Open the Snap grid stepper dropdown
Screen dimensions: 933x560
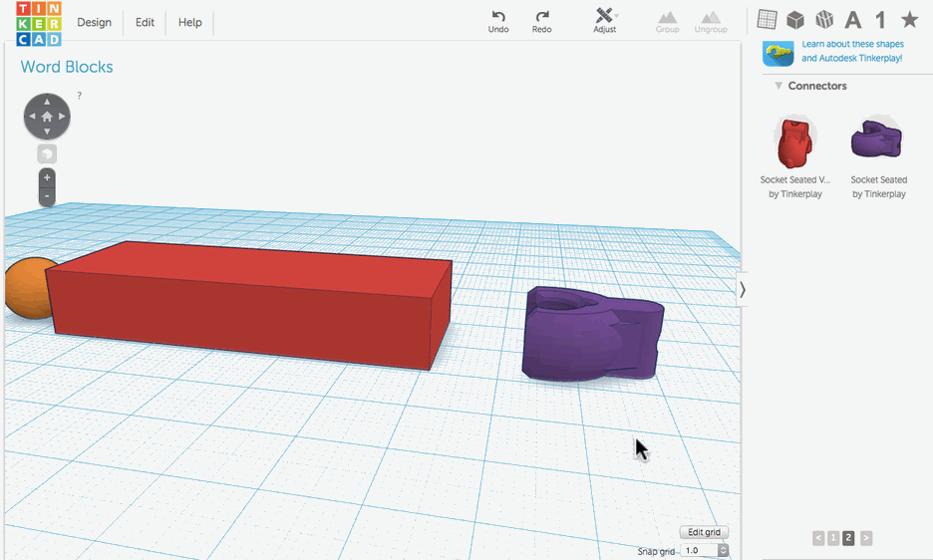724,550
